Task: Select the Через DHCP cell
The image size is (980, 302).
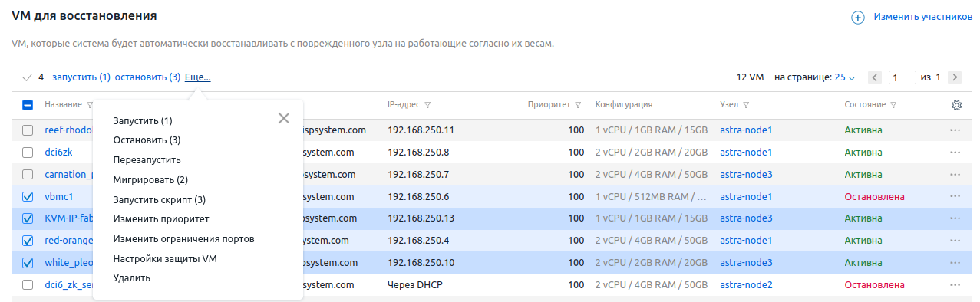Action: pos(416,285)
